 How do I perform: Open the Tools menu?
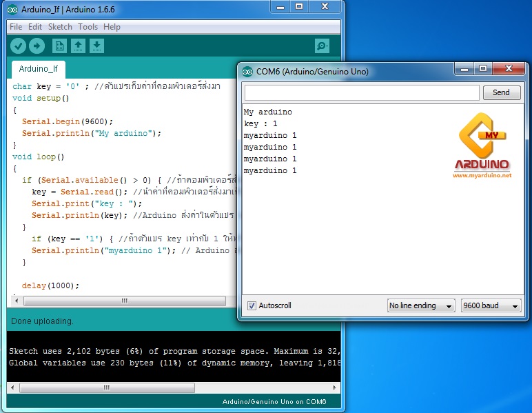88,27
